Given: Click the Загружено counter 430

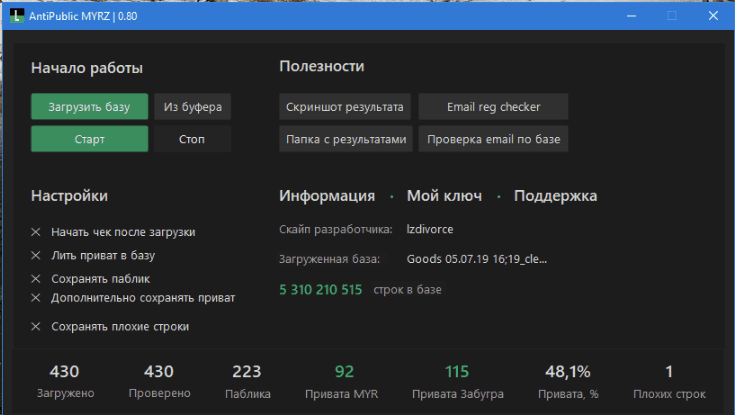Looking at the screenshot, I should (65, 371).
